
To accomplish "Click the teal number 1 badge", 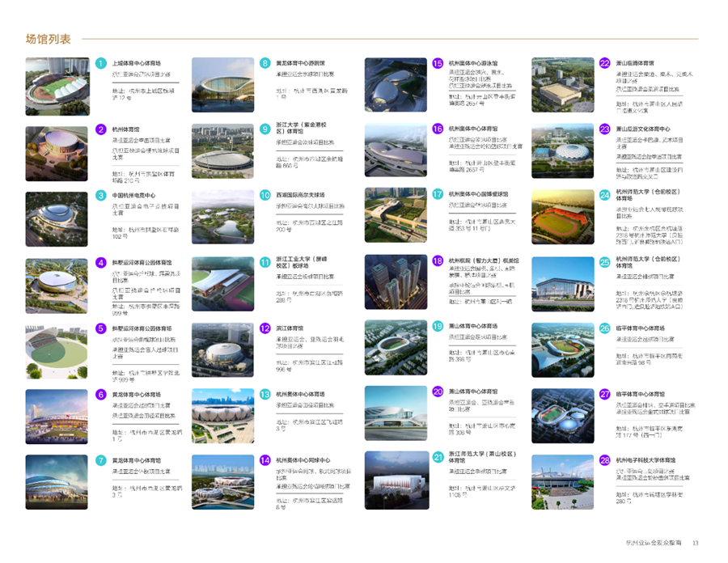I will click(101, 63).
